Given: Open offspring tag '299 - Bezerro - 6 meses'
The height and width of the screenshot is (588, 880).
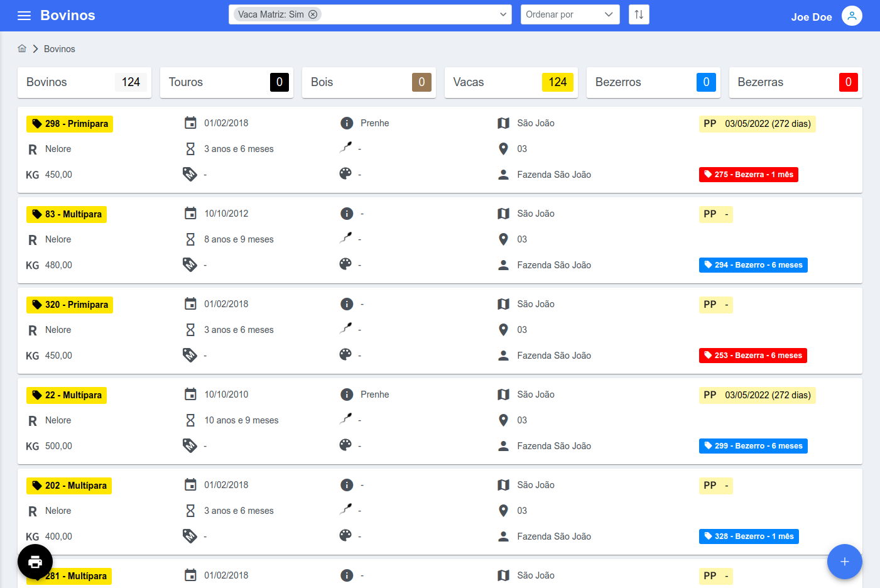Looking at the screenshot, I should click(753, 446).
